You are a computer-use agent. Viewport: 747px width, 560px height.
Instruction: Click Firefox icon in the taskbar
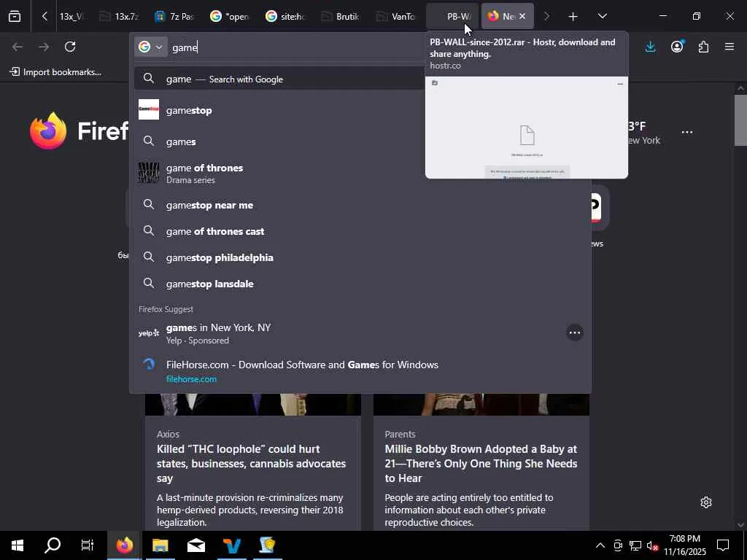(124, 545)
